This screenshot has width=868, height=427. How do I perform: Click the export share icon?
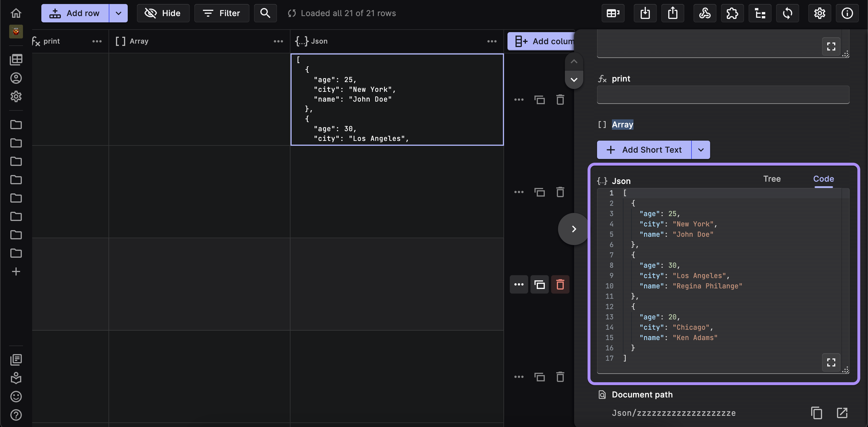[673, 13]
